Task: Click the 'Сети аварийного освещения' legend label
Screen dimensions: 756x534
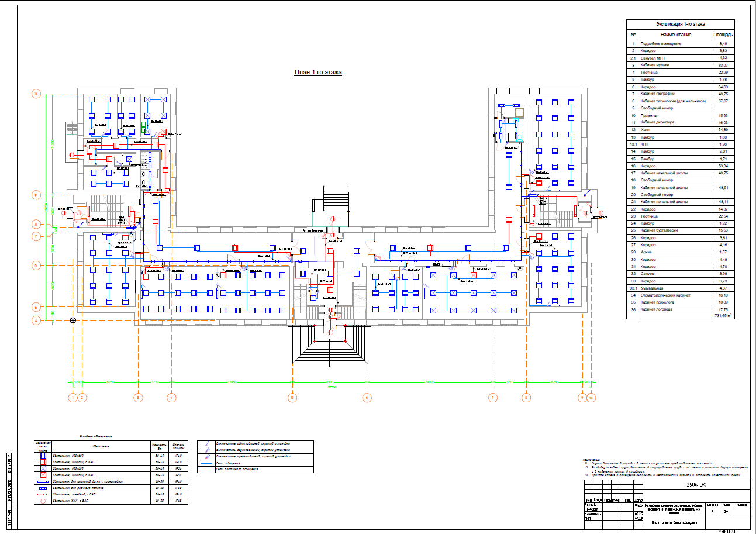Action: 237,469
